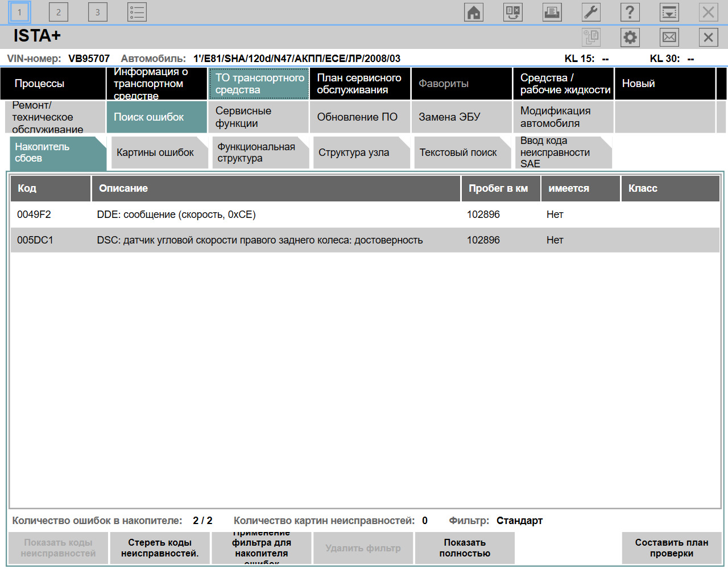
Task: Open the Фавориты menu
Action: [462, 84]
